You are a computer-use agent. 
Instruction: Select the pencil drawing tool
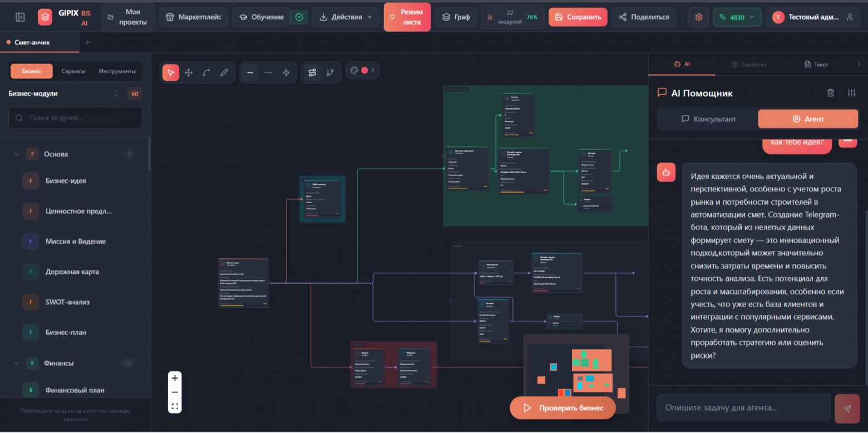coord(224,72)
